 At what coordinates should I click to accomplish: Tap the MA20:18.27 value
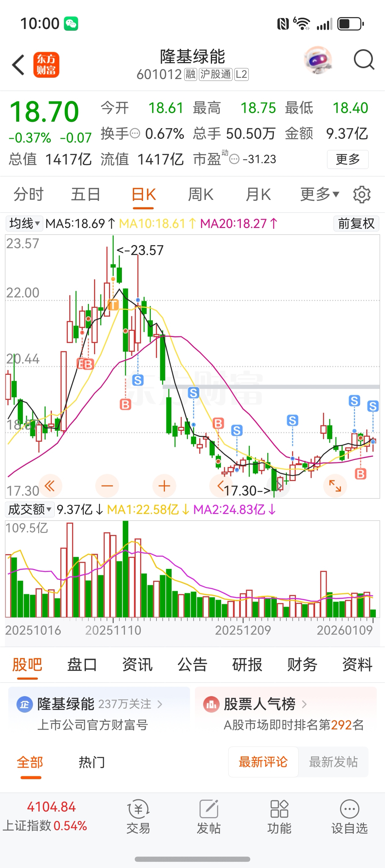pyautogui.click(x=239, y=223)
